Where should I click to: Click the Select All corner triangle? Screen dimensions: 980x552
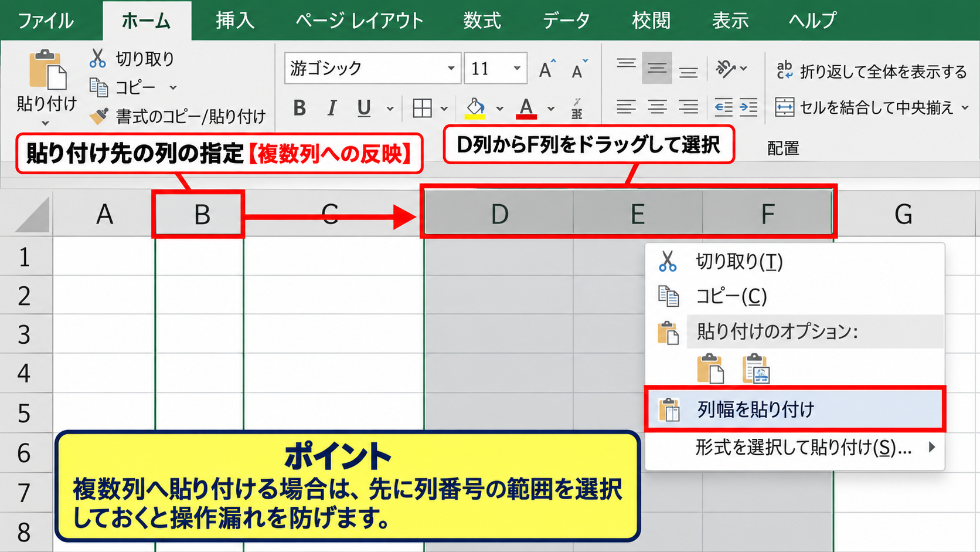coord(33,215)
